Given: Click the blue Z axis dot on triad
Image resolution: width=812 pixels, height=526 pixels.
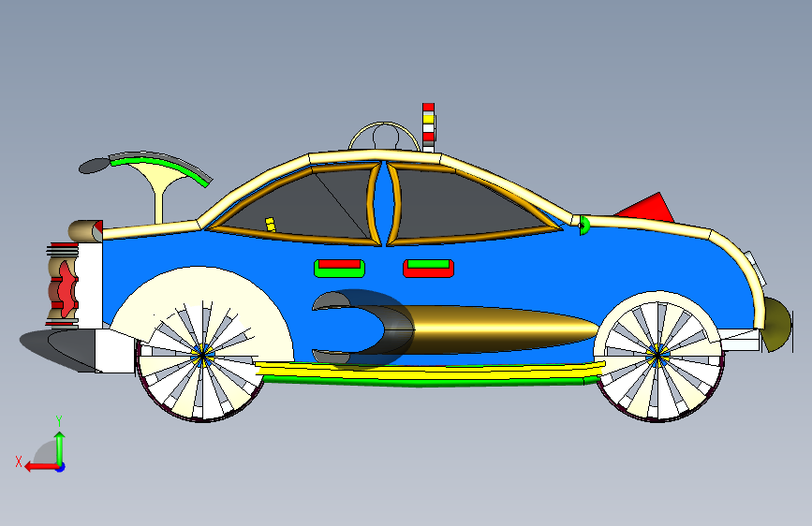Looking at the screenshot, I should pos(61,467).
